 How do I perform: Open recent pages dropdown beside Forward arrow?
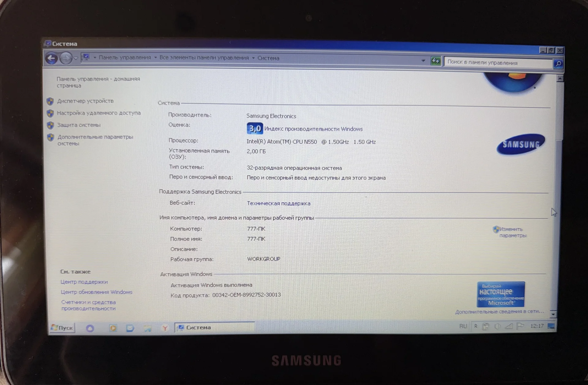[x=76, y=58]
